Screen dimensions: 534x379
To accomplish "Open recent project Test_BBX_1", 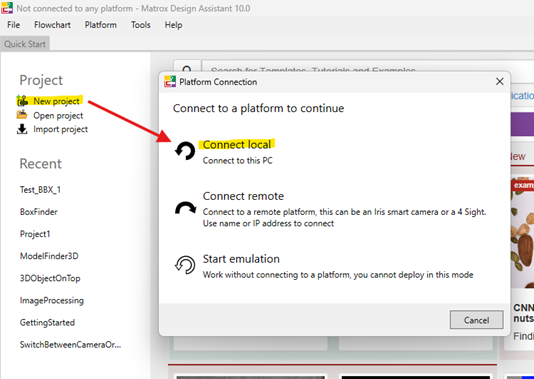I will 40,190.
